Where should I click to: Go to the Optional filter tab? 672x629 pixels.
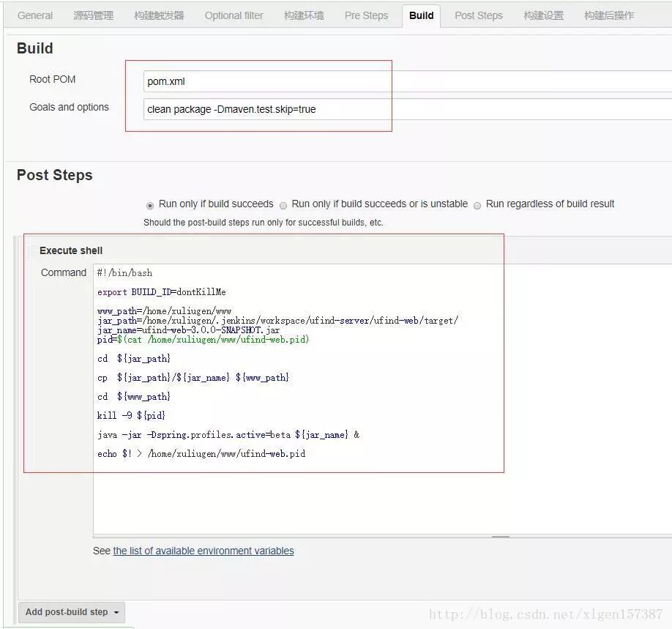coord(234,16)
